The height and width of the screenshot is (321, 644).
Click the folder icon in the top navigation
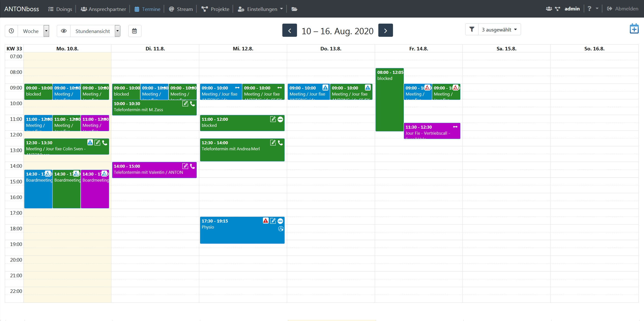coord(294,9)
